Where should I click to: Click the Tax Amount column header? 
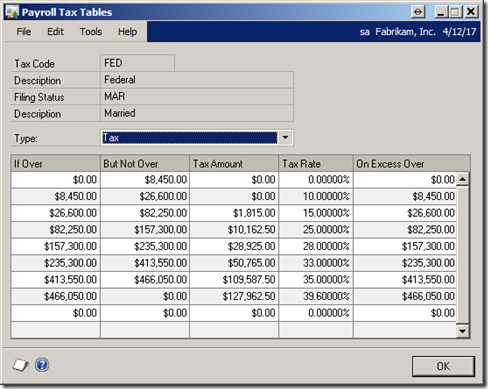pyautogui.click(x=234, y=163)
